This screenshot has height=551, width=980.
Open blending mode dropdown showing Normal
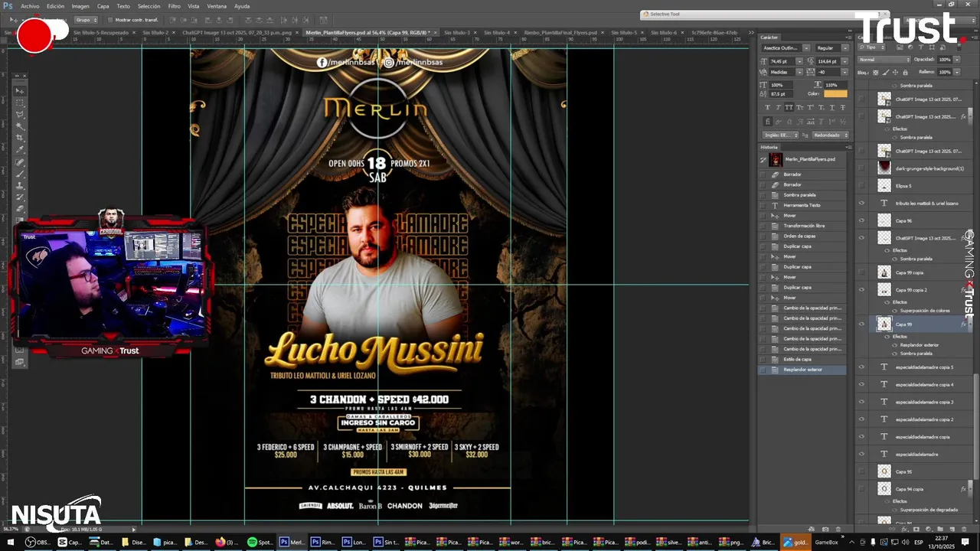pyautogui.click(x=884, y=59)
